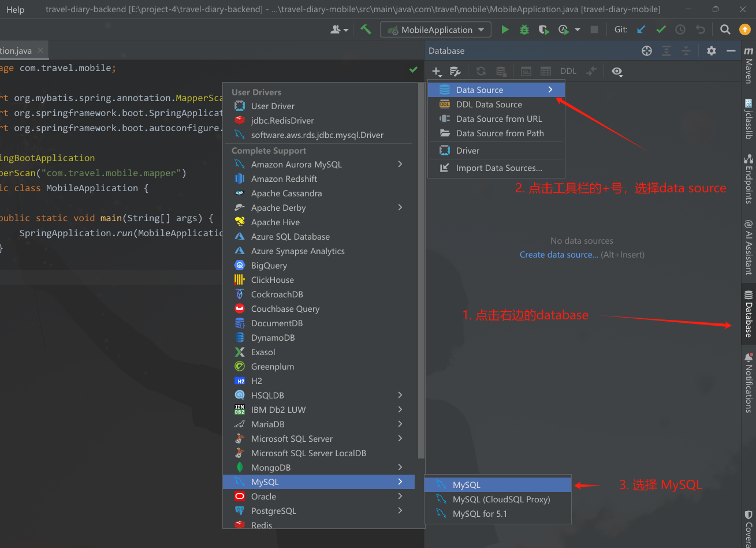Show Git history with the clock icon
The width and height of the screenshot is (756, 548).
pyautogui.click(x=680, y=29)
